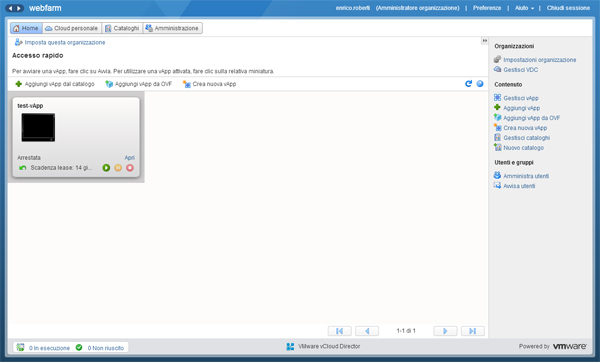The image size is (600, 362).
Task: Click the Nuovo catalogo icon
Action: click(x=497, y=147)
